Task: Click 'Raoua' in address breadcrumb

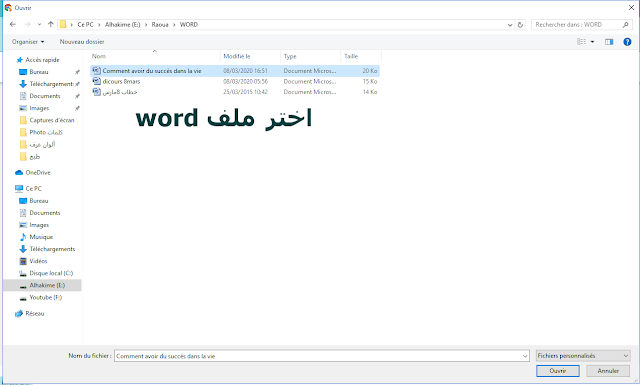Action: [160, 25]
